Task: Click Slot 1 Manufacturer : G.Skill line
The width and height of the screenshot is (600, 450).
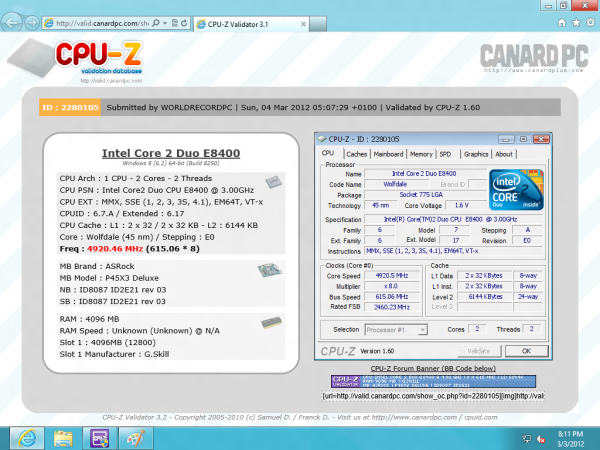Action: (114, 354)
